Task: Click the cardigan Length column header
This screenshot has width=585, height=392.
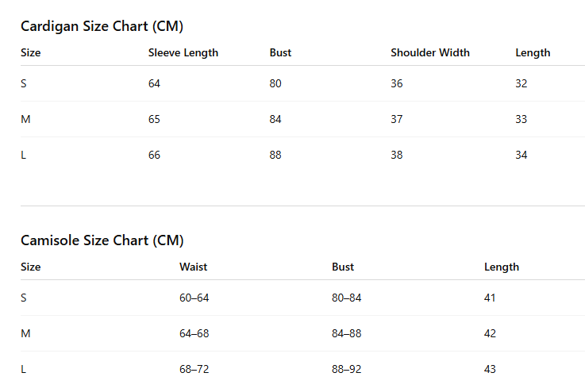Action: (533, 52)
